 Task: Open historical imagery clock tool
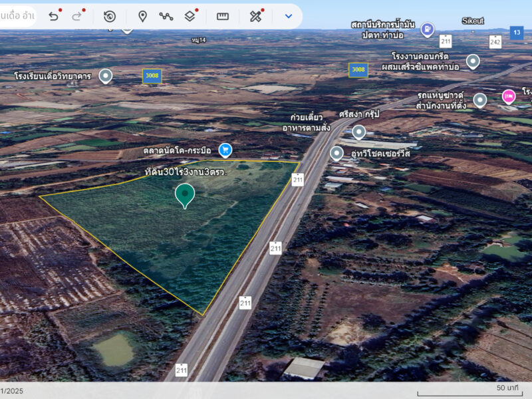pyautogui.click(x=110, y=16)
